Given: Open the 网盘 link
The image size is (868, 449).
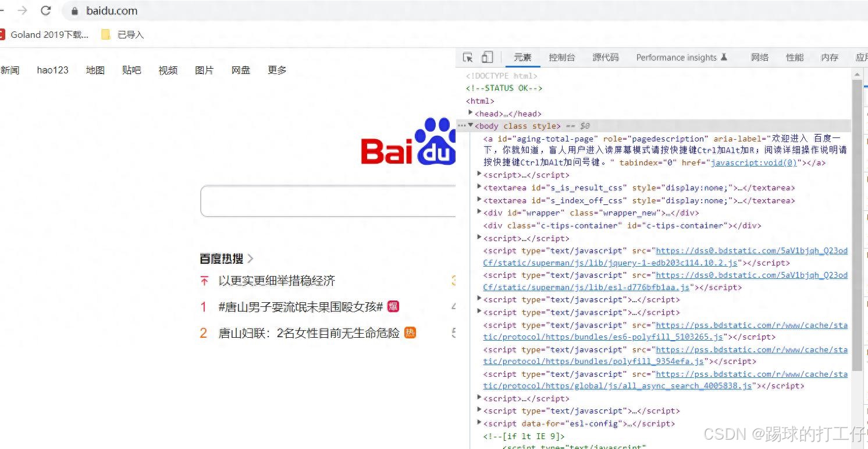Looking at the screenshot, I should click(241, 70).
